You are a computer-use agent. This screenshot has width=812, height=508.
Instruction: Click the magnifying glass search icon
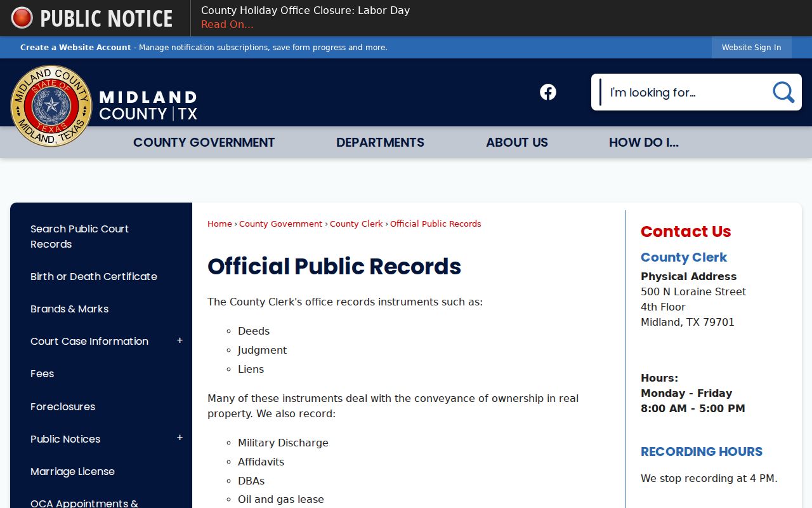tap(783, 92)
